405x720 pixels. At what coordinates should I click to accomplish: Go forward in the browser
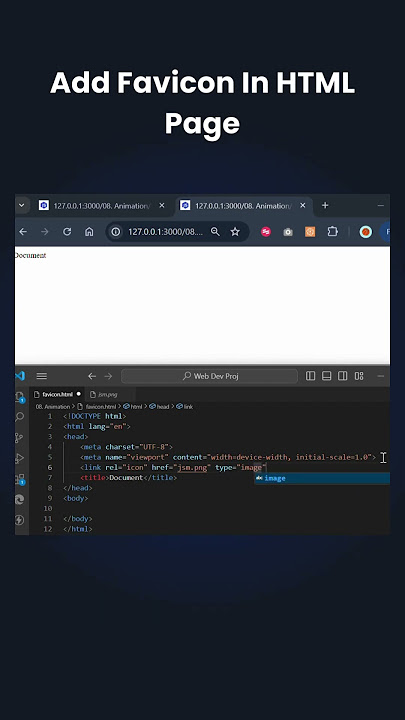45,232
